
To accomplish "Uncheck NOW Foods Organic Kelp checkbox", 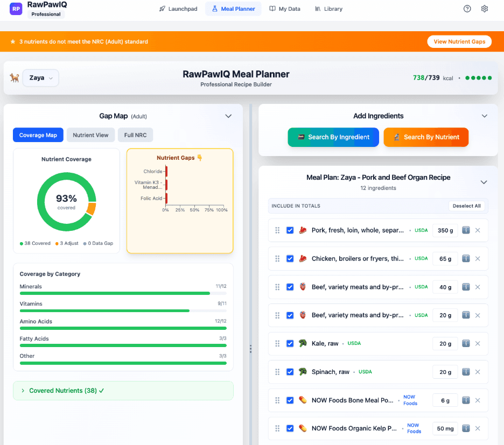I will tap(290, 428).
